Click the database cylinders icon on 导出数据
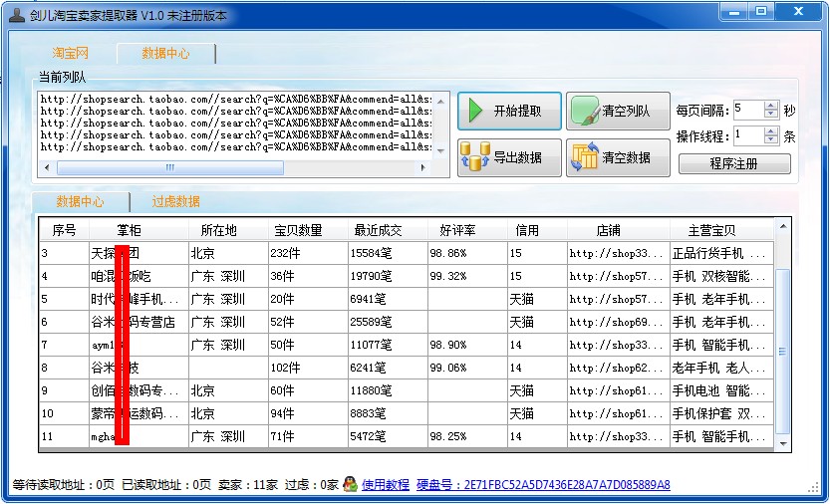 click(475, 156)
